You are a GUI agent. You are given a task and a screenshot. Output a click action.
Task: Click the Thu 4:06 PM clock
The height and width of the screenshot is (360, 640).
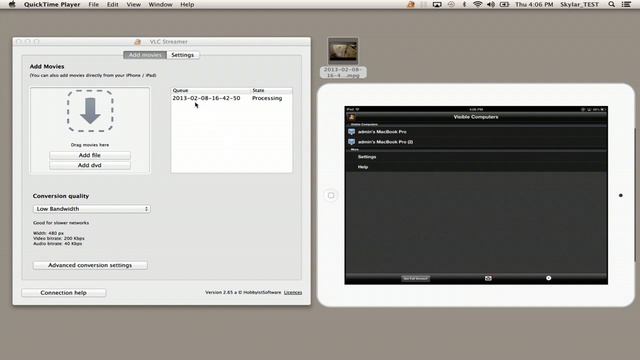pos(534,4)
